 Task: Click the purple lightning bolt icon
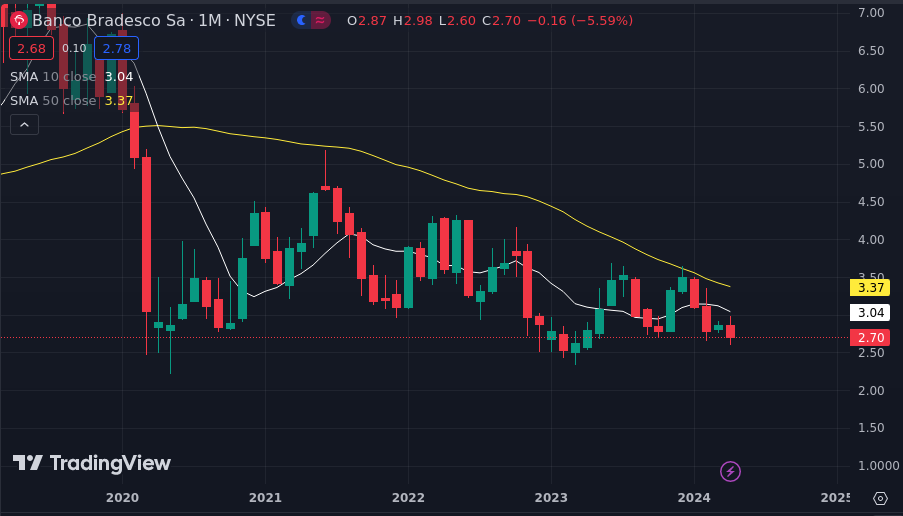(730, 472)
